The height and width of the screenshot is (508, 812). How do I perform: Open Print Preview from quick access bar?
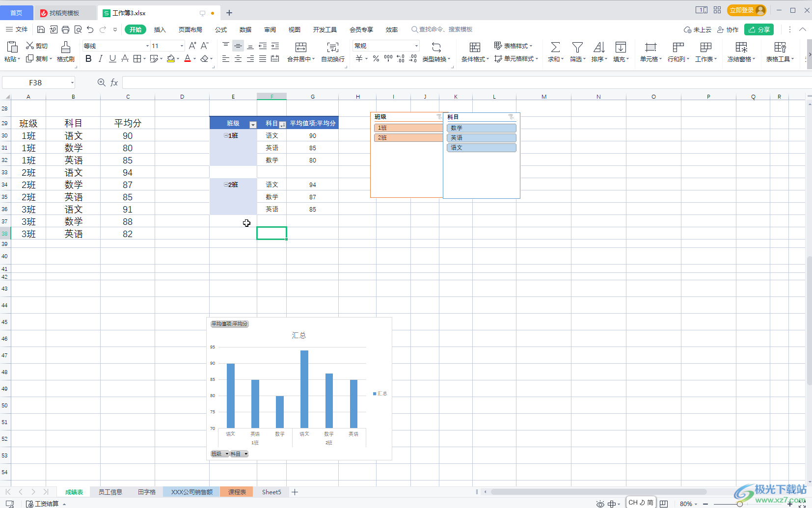[x=78, y=29]
